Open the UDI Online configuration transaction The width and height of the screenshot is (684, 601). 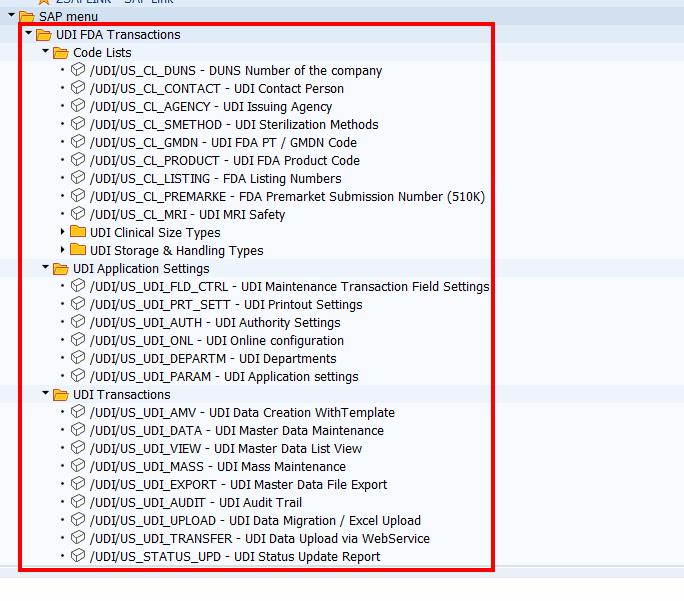(217, 341)
